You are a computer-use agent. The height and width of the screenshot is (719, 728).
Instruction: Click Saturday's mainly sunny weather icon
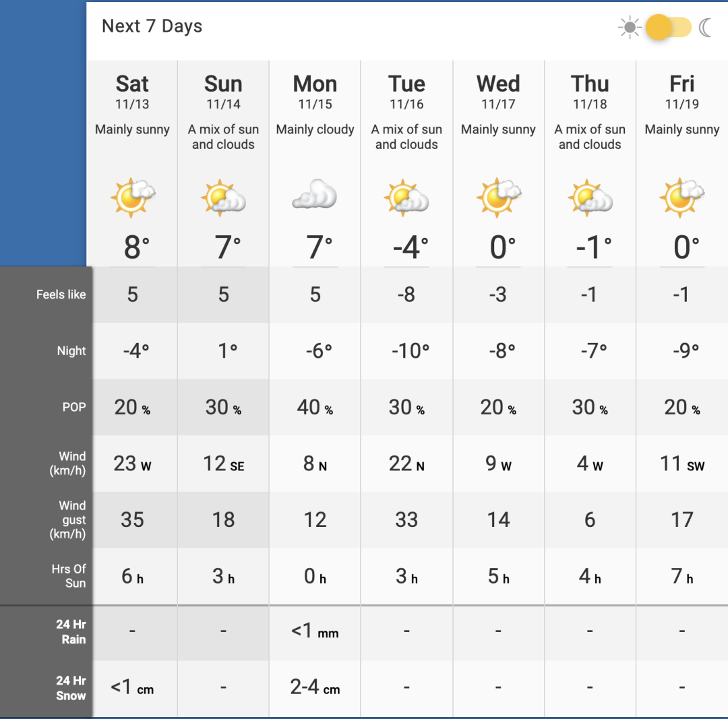(x=132, y=197)
